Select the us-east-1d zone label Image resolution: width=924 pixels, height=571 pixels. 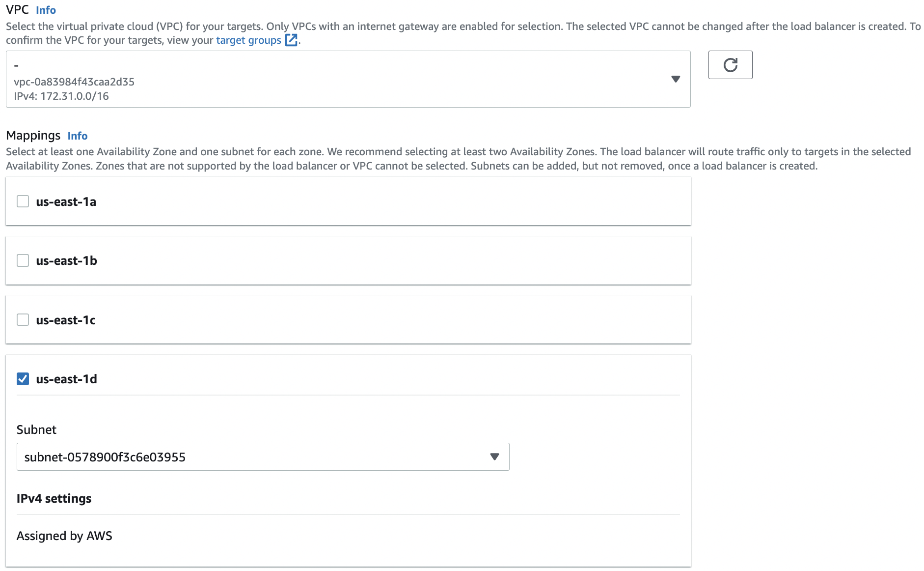(66, 379)
